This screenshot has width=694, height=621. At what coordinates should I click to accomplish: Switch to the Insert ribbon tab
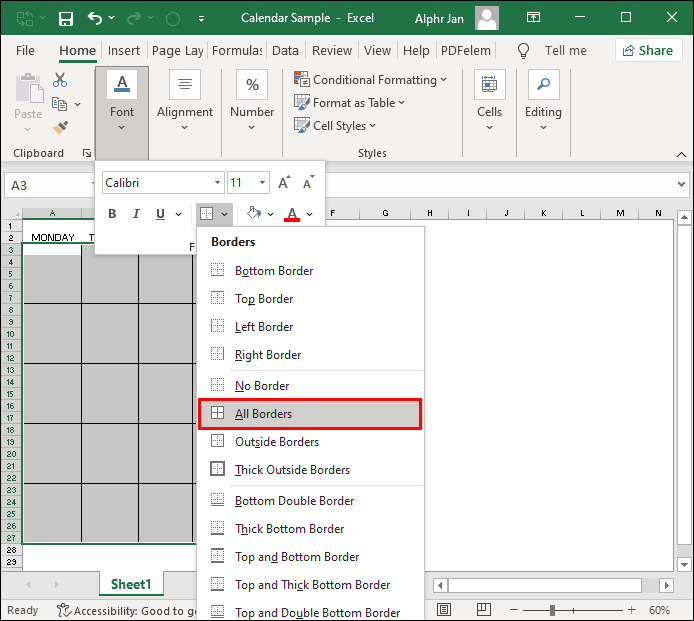click(x=124, y=51)
